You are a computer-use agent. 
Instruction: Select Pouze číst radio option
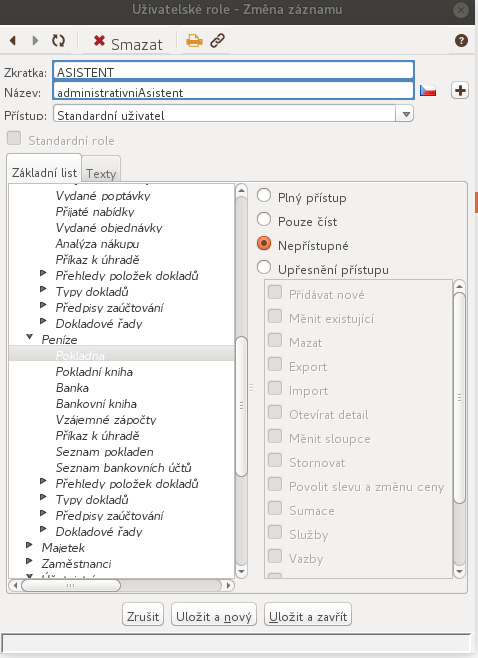point(264,219)
